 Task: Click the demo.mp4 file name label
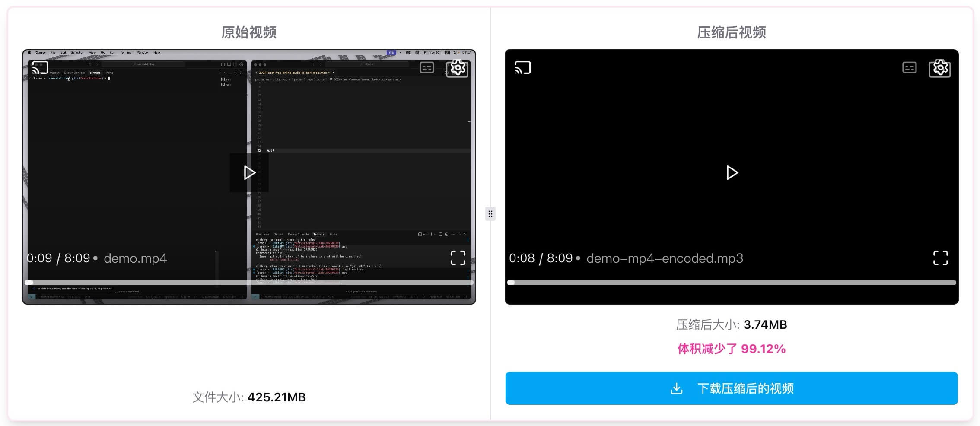135,258
